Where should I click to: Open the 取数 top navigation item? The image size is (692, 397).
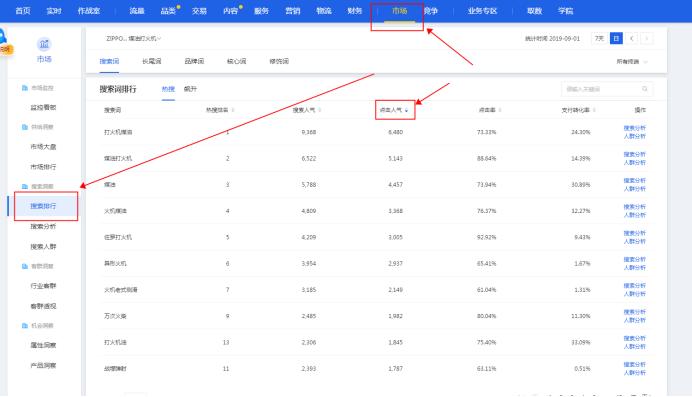pyautogui.click(x=534, y=11)
